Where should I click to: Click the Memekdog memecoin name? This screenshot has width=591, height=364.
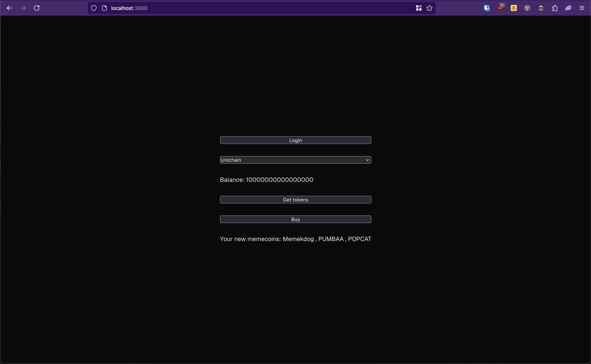coord(298,239)
